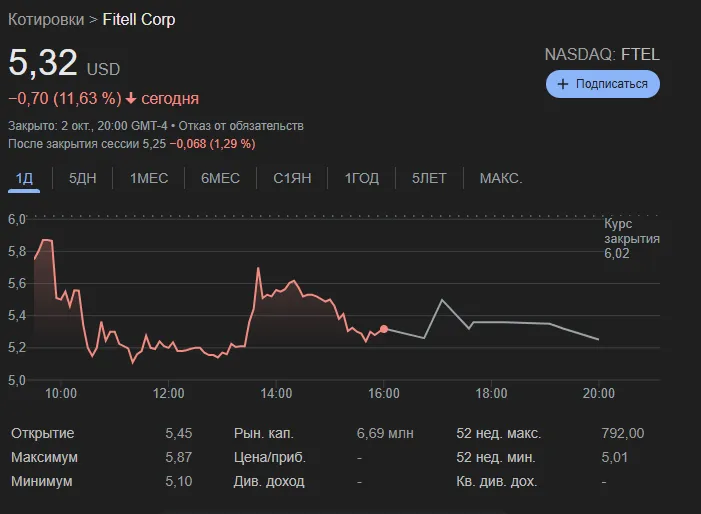Click the 12:00 time axis label

point(169,393)
